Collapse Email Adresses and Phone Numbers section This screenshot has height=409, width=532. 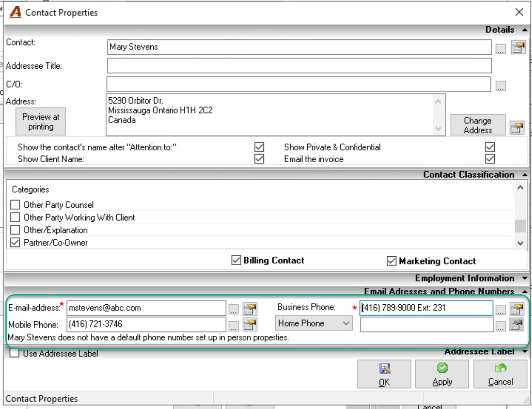(x=525, y=291)
